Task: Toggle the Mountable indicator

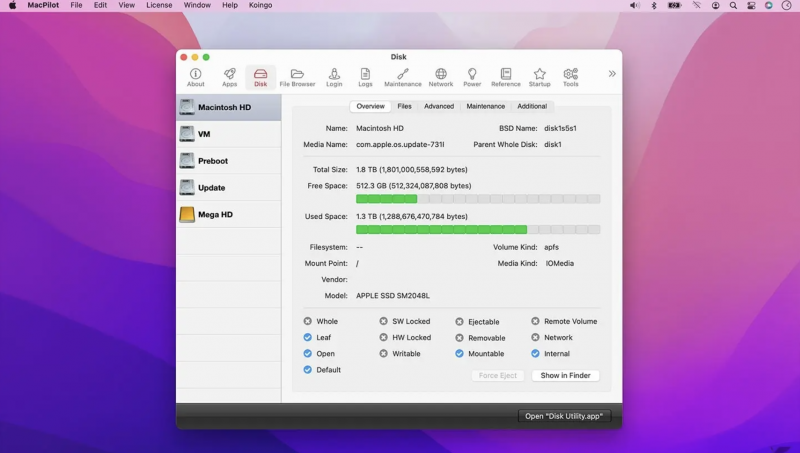Action: [x=460, y=354]
